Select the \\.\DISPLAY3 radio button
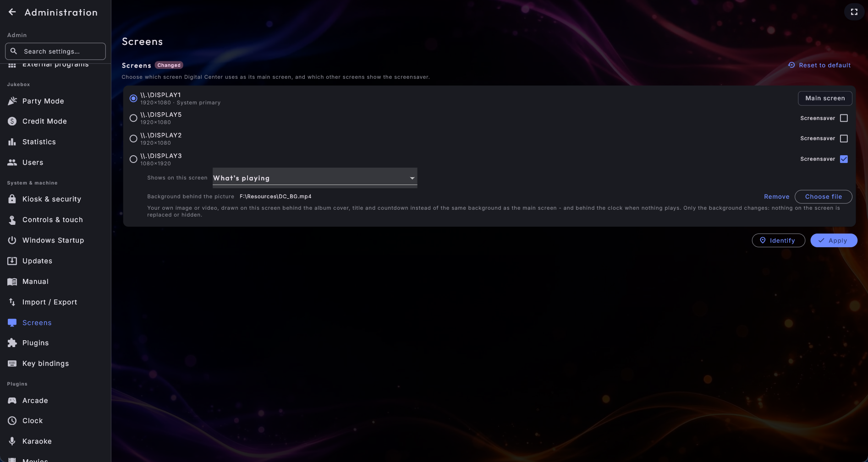Screen dimensions: 868x462 [133, 159]
